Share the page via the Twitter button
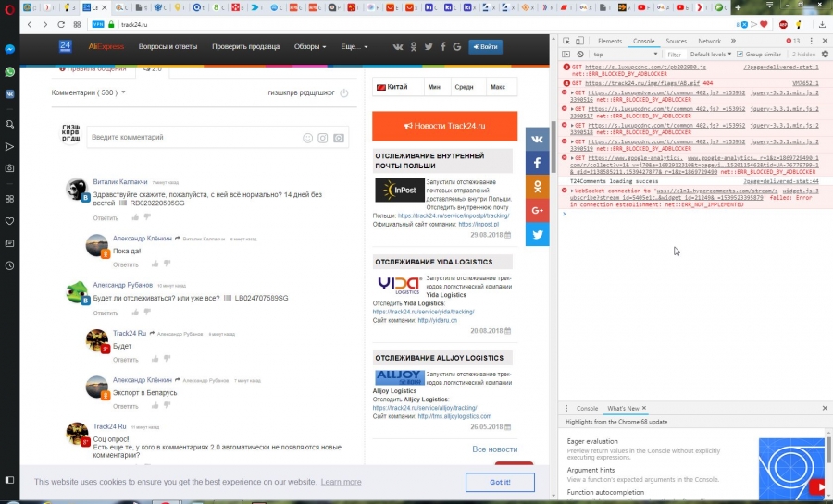833x504 pixels. point(537,234)
